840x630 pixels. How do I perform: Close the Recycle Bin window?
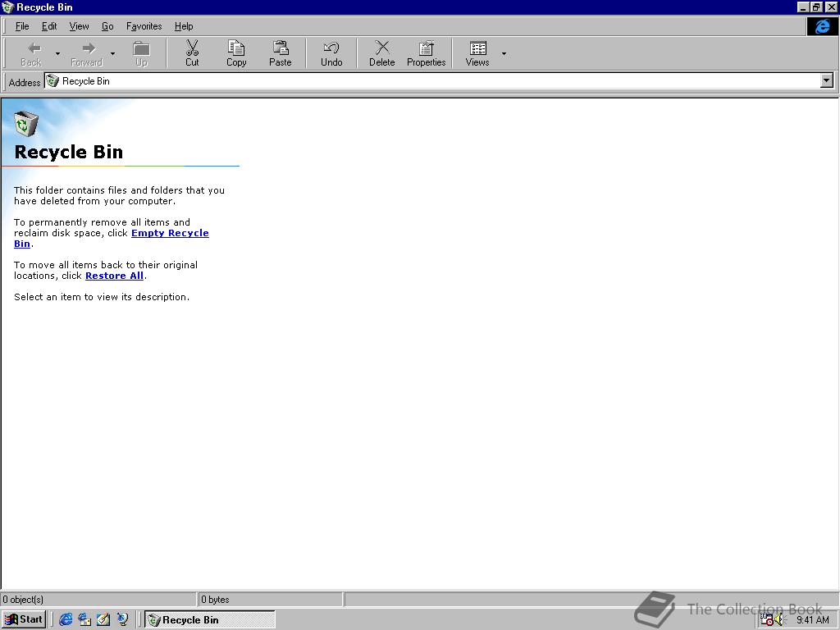pyautogui.click(x=831, y=7)
